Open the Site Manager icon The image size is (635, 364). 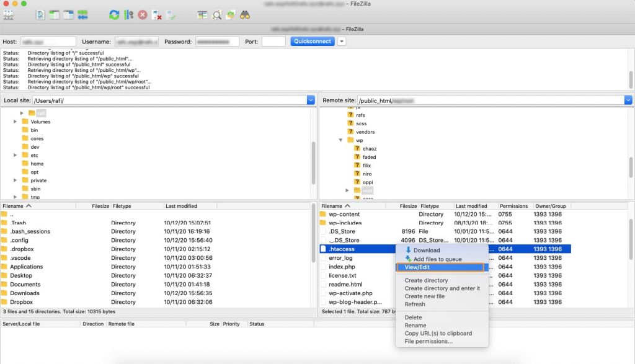tap(9, 15)
